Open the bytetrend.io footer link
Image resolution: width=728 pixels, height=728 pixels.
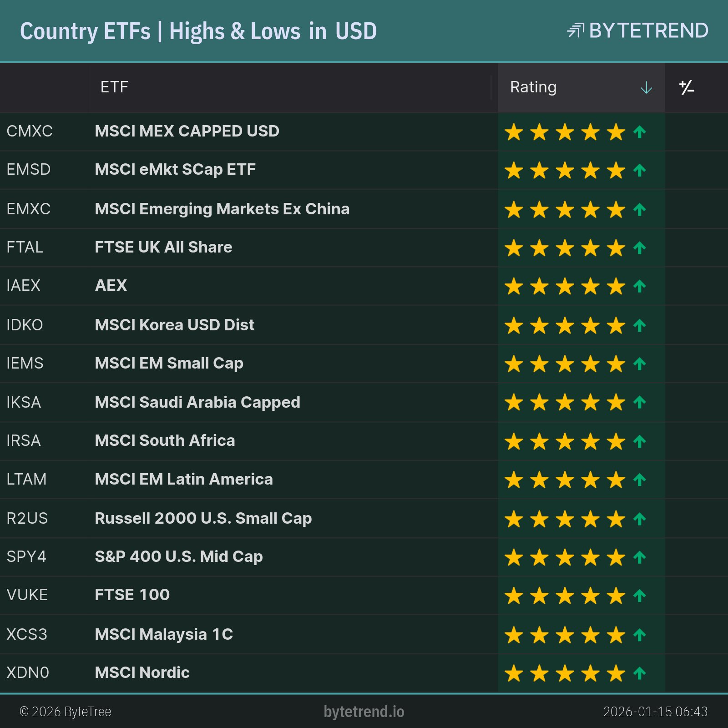pyautogui.click(x=364, y=712)
